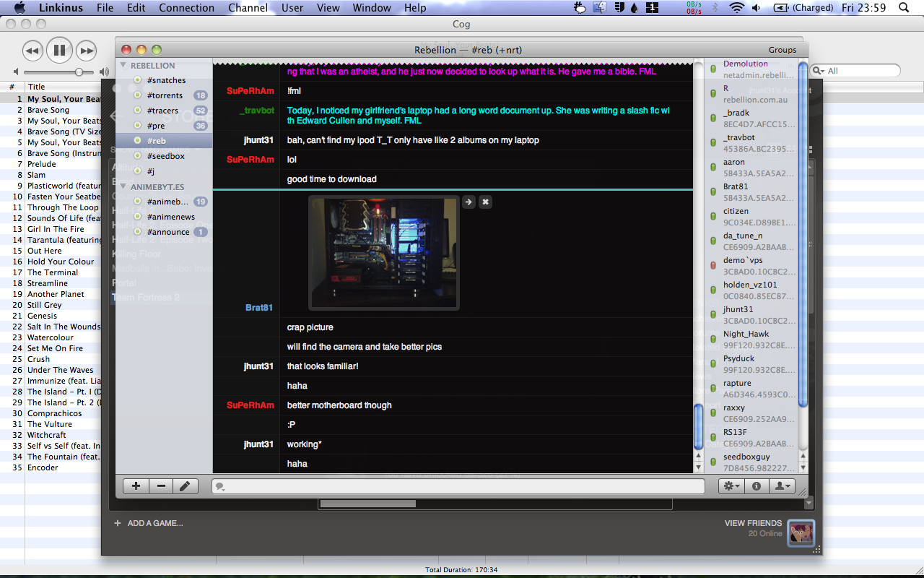Screen dimensions: 924x578
Task: Open Spotlight search magnifier
Action: tap(904, 8)
